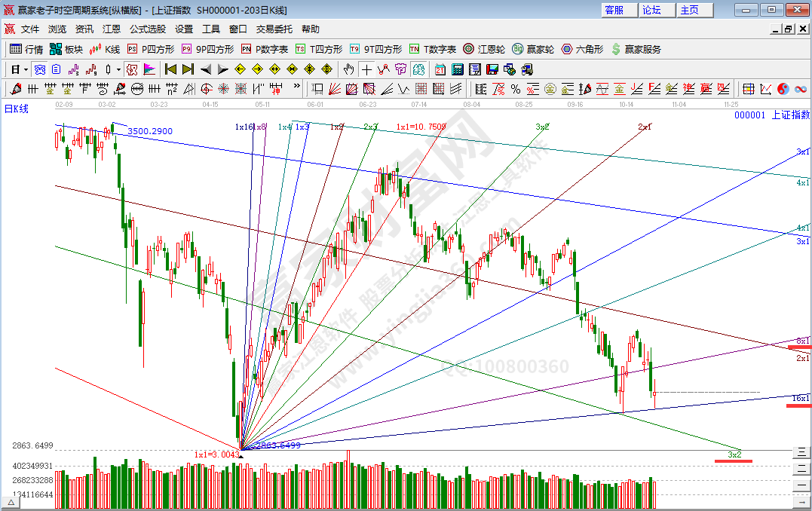This screenshot has width=812, height=511.
Task: Open the 江恩 menu
Action: pos(112,29)
